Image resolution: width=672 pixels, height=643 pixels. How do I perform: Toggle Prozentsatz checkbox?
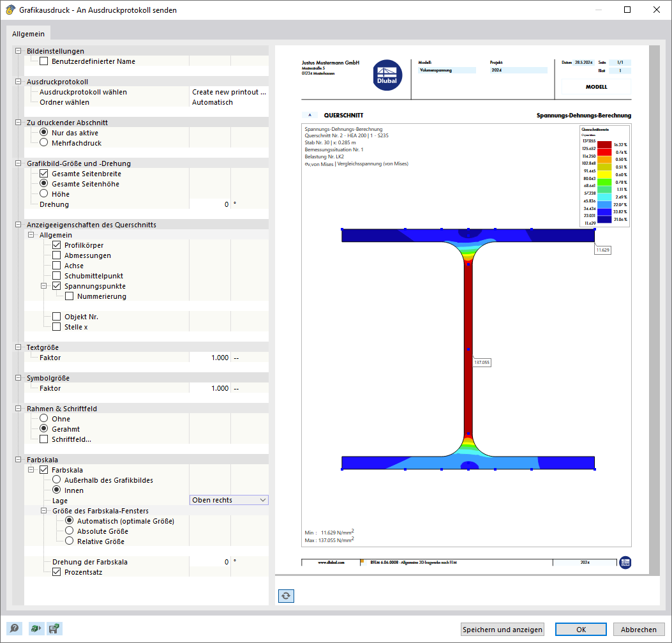coord(57,572)
